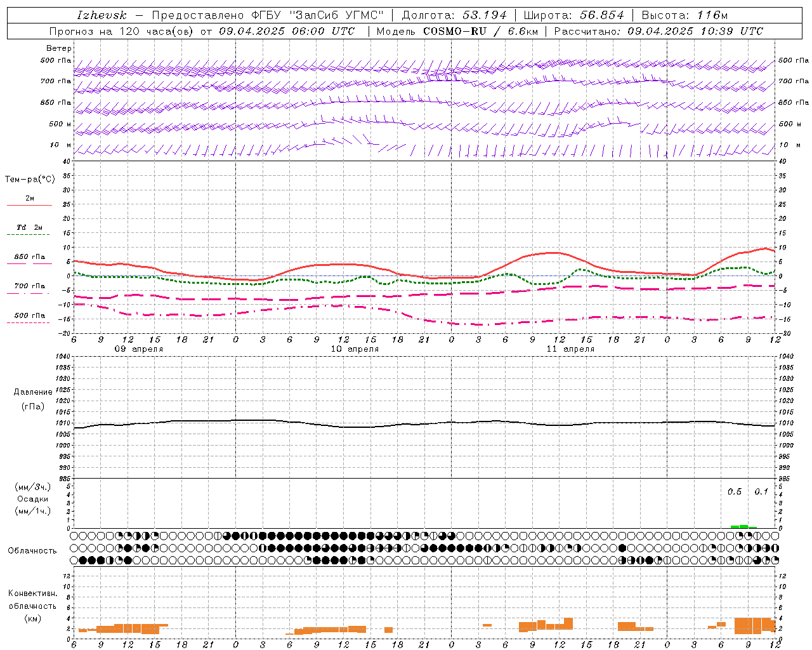Click the 'Td 2м' dew point legend entry
The height and width of the screenshot is (650, 812).
pyautogui.click(x=29, y=227)
